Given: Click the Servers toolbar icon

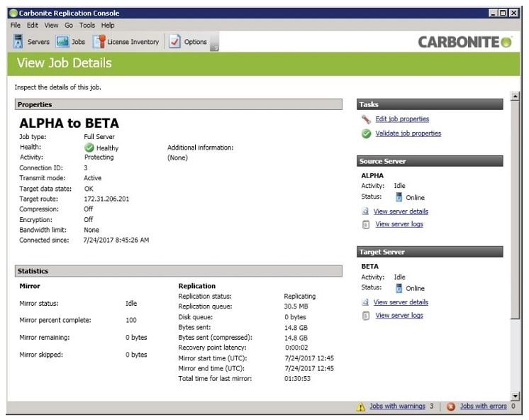Looking at the screenshot, I should [19, 42].
